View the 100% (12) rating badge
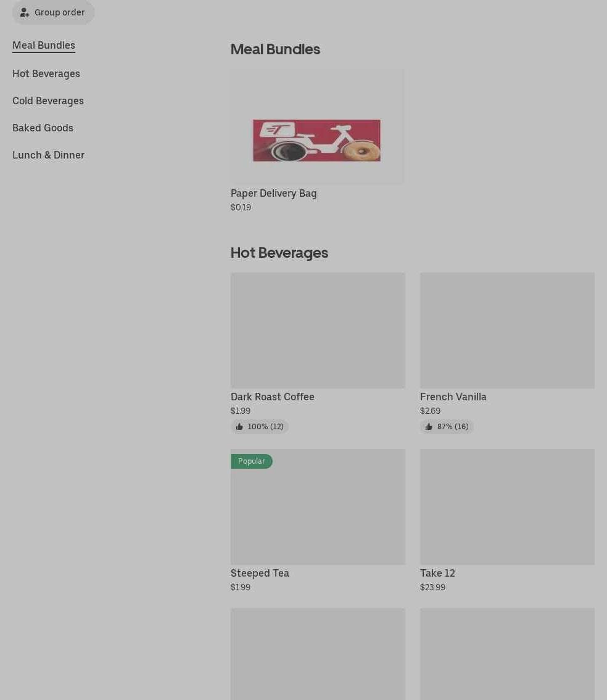 click(x=260, y=427)
